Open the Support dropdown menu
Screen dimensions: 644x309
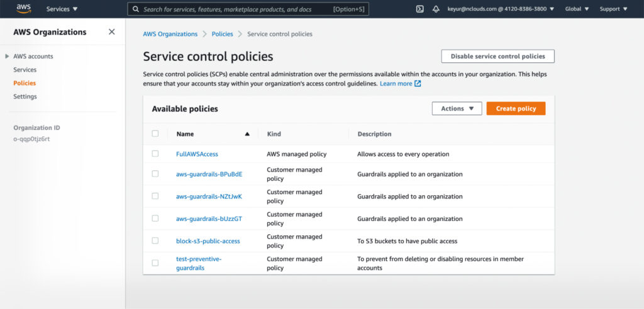pos(614,9)
